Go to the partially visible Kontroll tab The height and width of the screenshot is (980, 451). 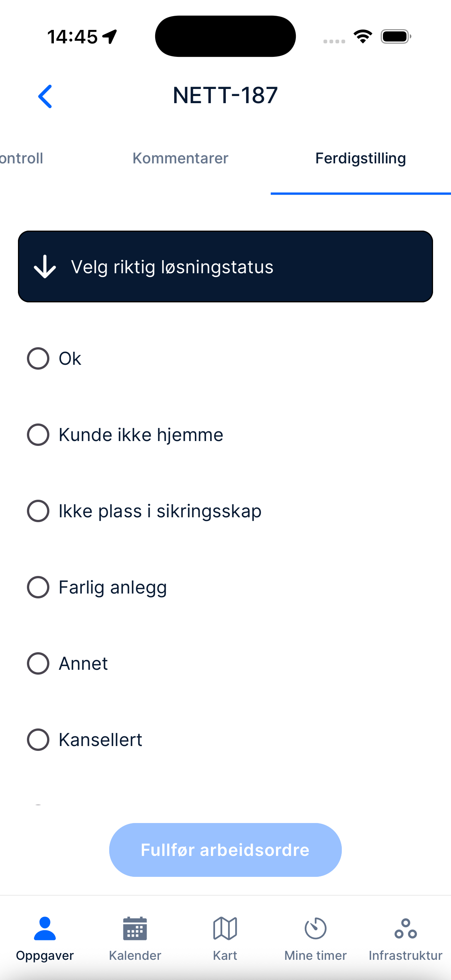pyautogui.click(x=21, y=158)
